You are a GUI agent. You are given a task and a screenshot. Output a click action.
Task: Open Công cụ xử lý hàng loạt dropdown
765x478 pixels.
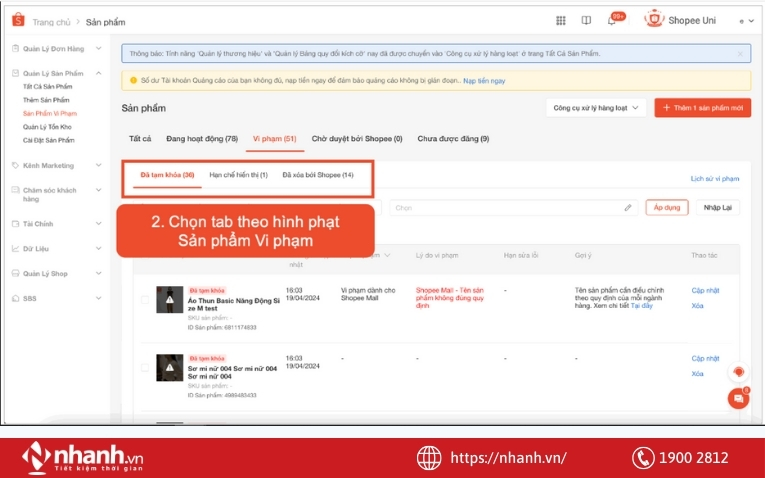pyautogui.click(x=596, y=108)
